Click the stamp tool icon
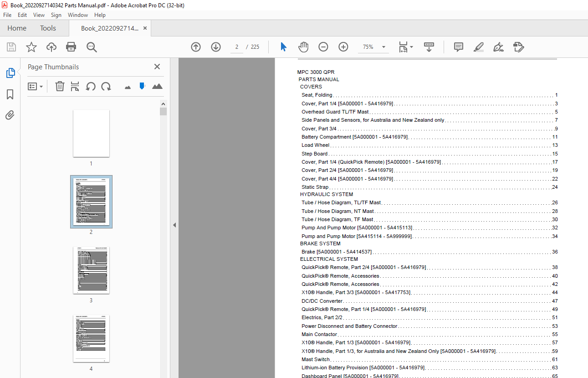The width and height of the screenshot is (588, 378). point(518,47)
